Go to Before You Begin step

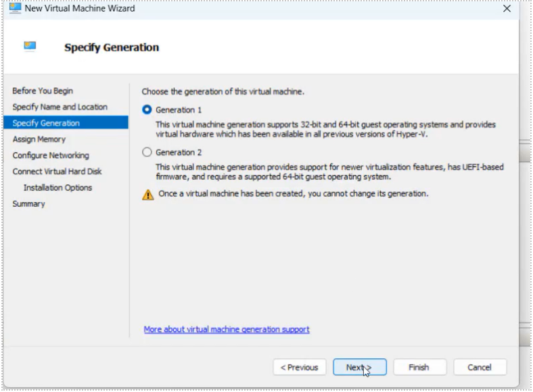coord(43,91)
